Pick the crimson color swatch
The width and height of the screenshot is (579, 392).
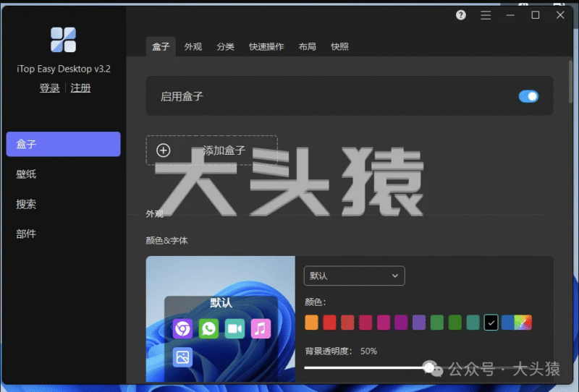[365, 323]
